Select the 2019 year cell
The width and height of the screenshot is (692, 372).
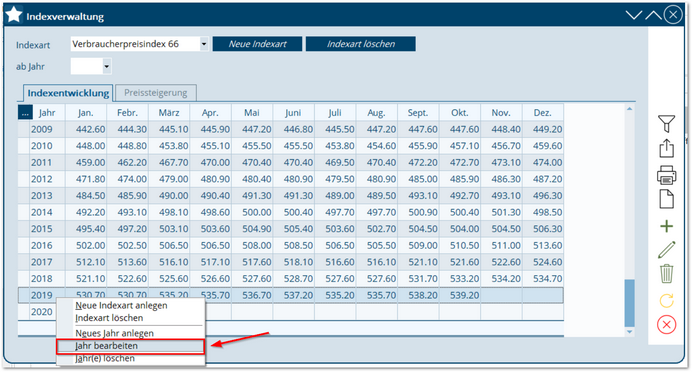click(41, 295)
